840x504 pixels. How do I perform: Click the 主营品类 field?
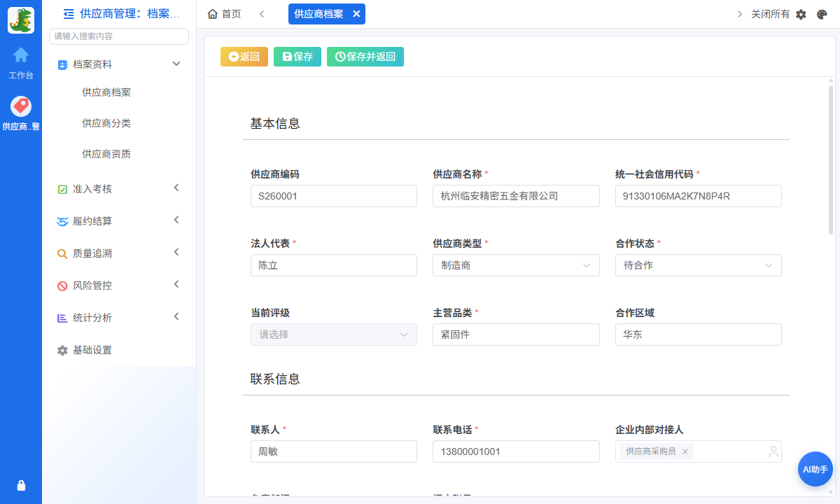pyautogui.click(x=516, y=335)
